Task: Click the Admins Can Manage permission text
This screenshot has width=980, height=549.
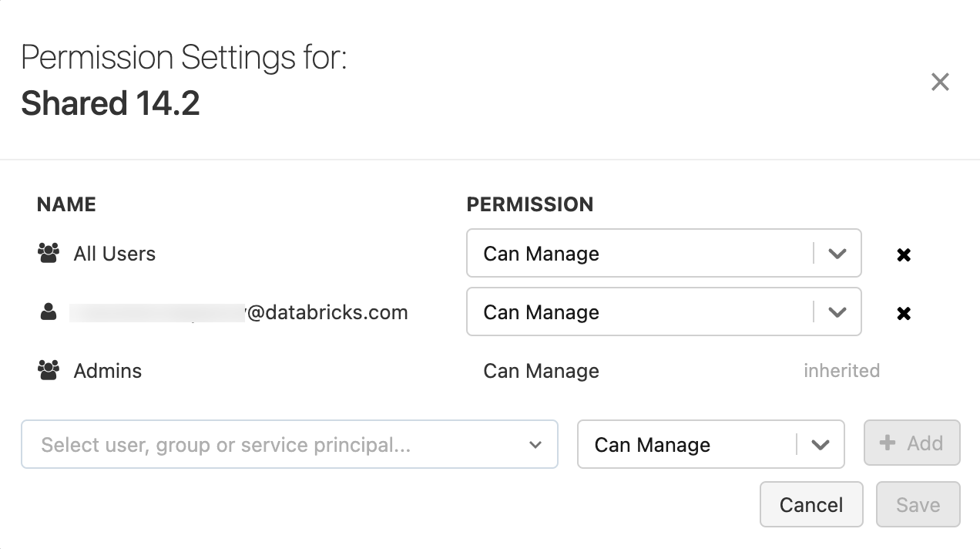Action: tap(541, 371)
